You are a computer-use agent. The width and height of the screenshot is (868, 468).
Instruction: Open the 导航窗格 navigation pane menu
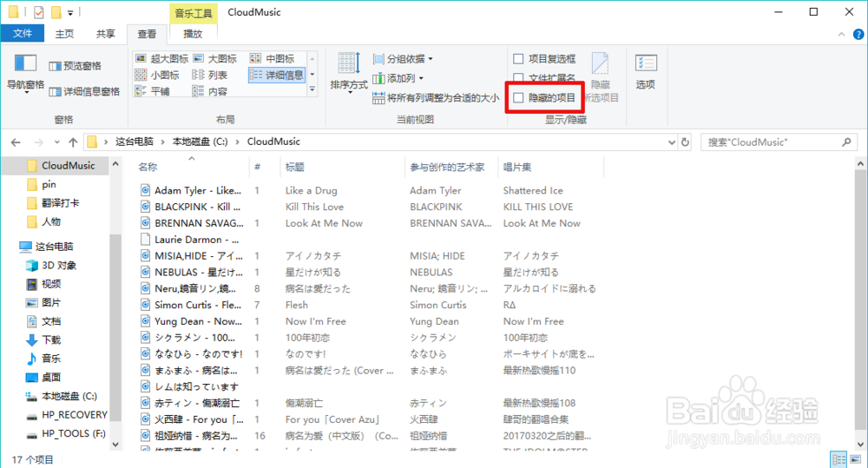25,75
